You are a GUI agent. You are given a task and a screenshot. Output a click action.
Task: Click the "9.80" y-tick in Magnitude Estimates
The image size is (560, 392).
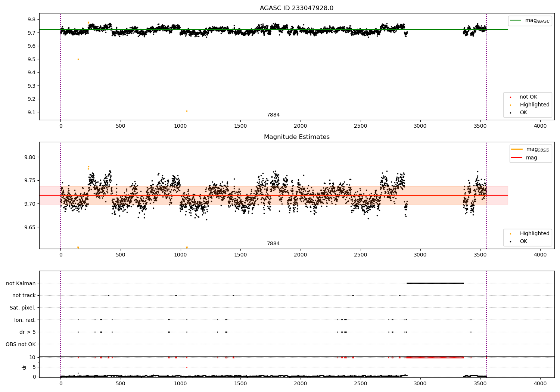[x=30, y=157]
